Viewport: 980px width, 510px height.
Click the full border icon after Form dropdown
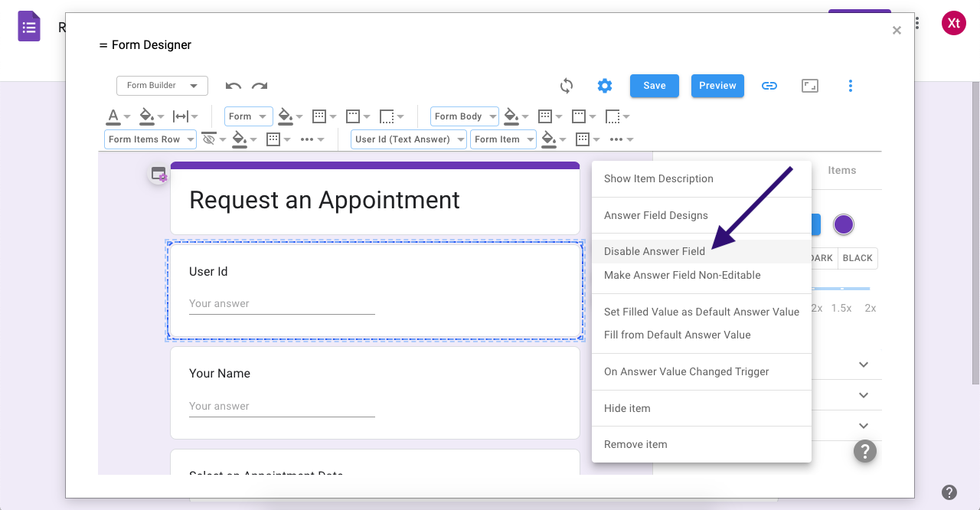(319, 116)
